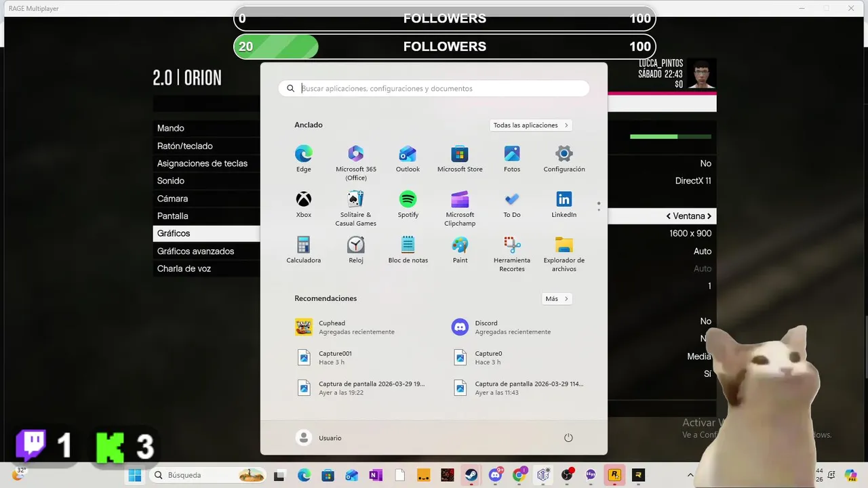The width and height of the screenshot is (868, 488).
Task: Click the Rockstar Games taskbar icon
Action: [614, 475]
